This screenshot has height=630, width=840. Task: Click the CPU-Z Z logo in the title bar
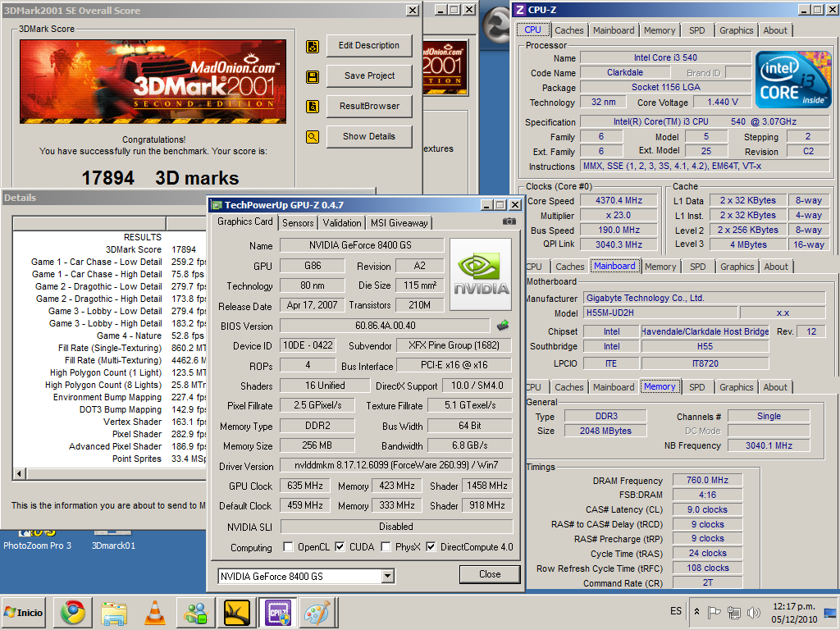(519, 10)
